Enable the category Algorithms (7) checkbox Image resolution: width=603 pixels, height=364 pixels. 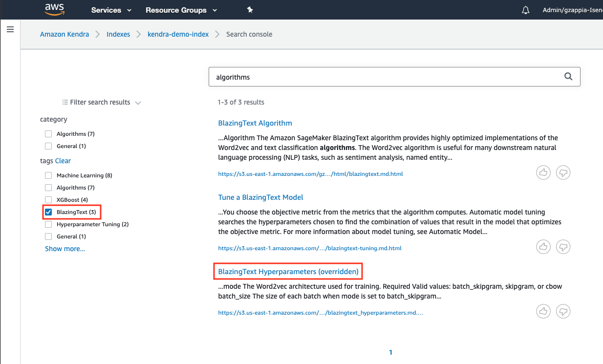(x=48, y=134)
